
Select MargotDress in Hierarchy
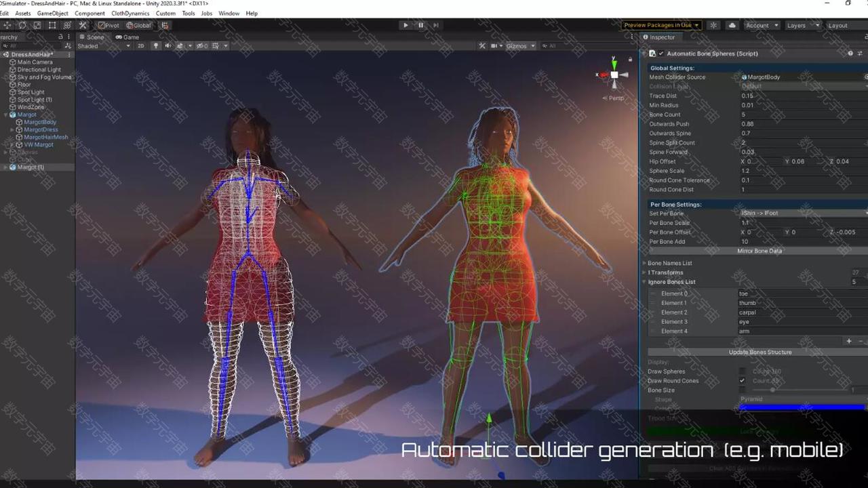tap(41, 129)
